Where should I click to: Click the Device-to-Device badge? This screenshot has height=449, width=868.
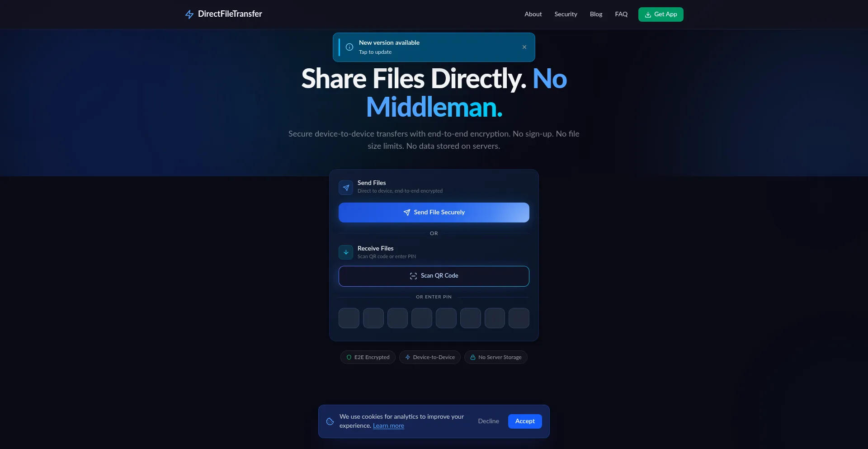(429, 357)
